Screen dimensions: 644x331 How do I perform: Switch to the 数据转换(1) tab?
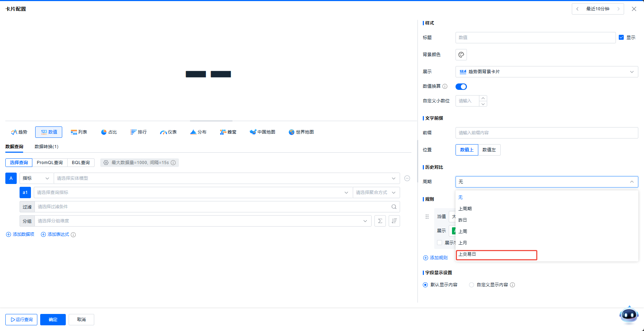tap(46, 147)
